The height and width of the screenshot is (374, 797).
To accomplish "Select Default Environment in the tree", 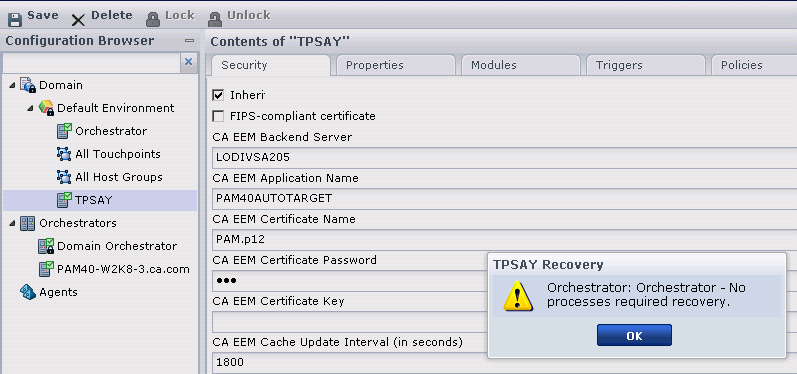I will 115,108.
